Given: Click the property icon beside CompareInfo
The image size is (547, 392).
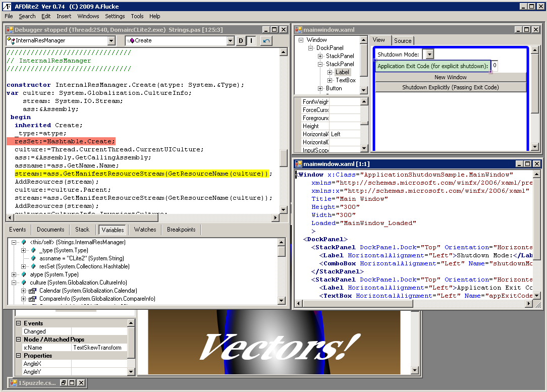Looking at the screenshot, I should tap(32, 299).
